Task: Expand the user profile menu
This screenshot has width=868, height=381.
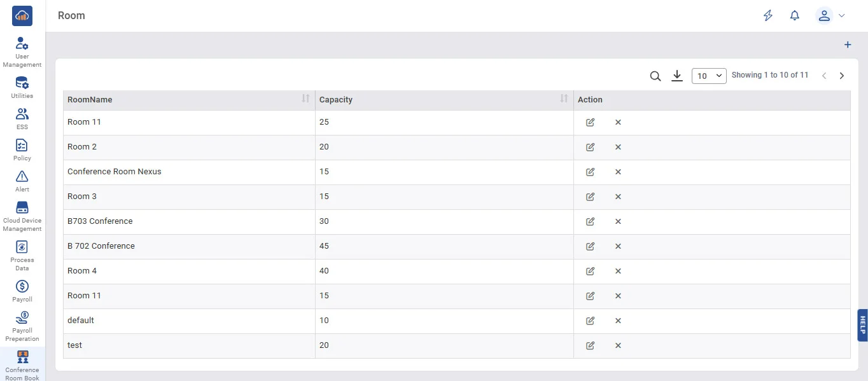Action: coord(830,16)
